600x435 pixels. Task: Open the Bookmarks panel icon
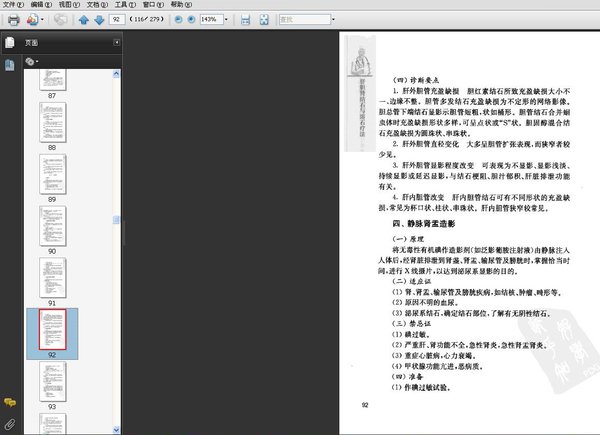(10, 65)
